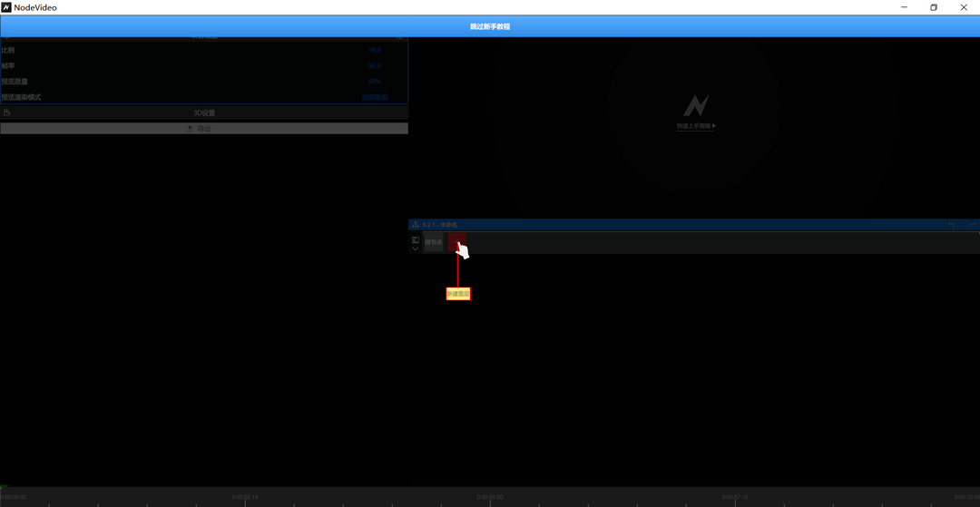The height and width of the screenshot is (507, 980).
Task: Click the red add new layer plus button
Action: (x=457, y=242)
